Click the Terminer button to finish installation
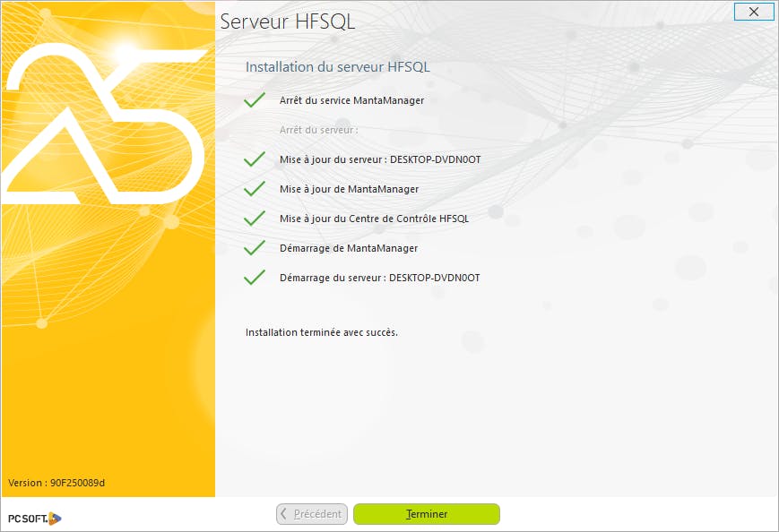 point(427,513)
